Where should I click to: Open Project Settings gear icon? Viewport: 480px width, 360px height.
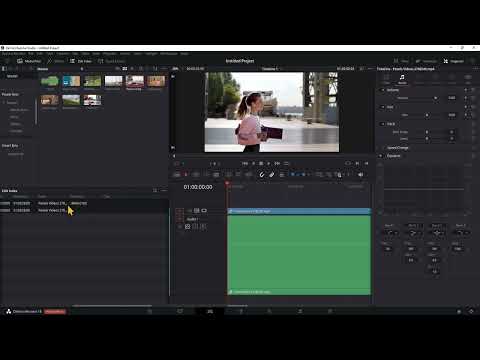pyautogui.click(x=471, y=311)
